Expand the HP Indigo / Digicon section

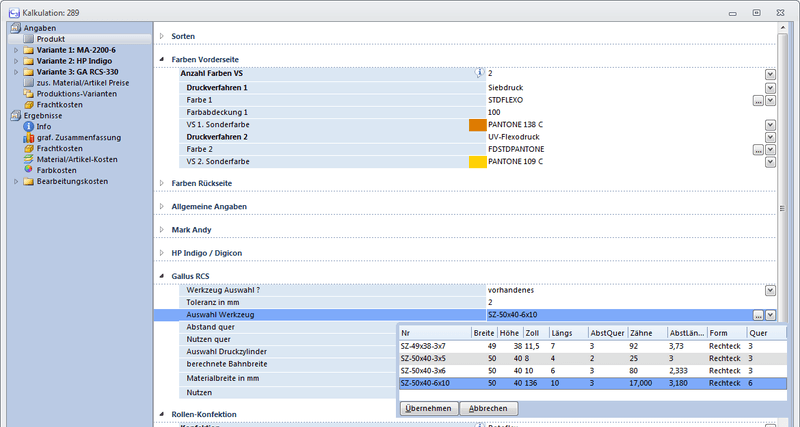162,253
